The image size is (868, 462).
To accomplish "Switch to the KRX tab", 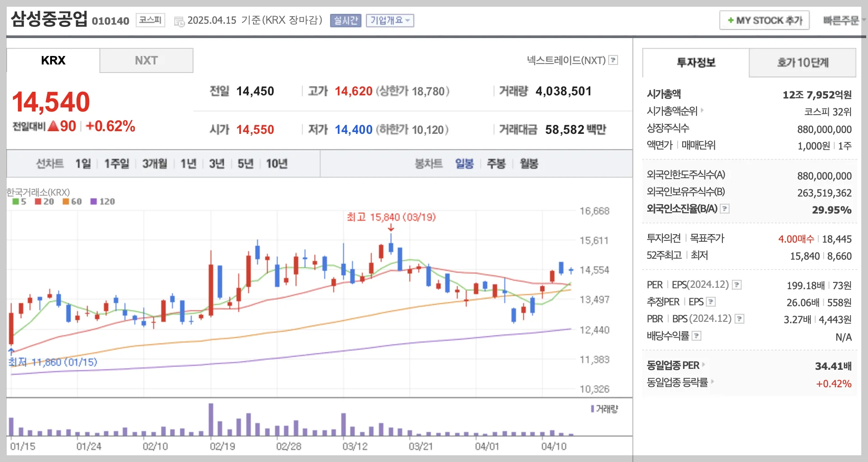I will click(53, 60).
